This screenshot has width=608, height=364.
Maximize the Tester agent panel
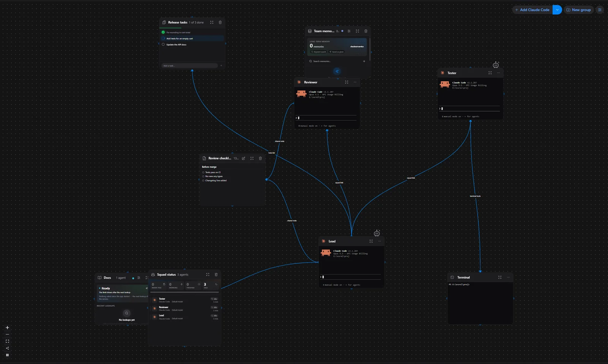click(x=490, y=73)
